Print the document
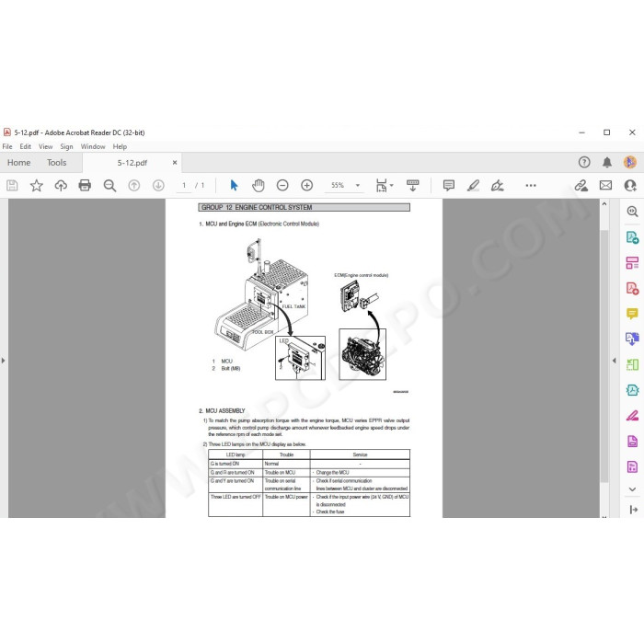Viewport: 644px width, 644px height. point(85,186)
